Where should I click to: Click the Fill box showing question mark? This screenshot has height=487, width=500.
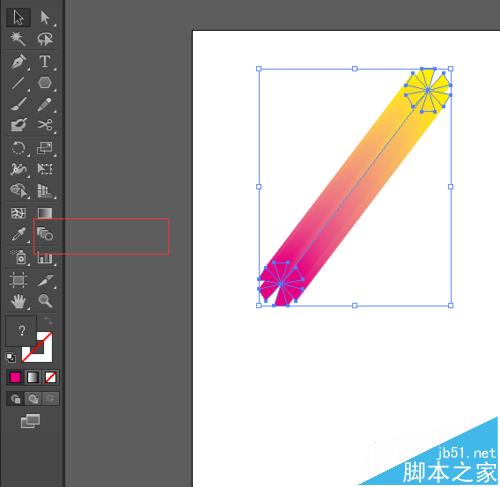click(21, 331)
